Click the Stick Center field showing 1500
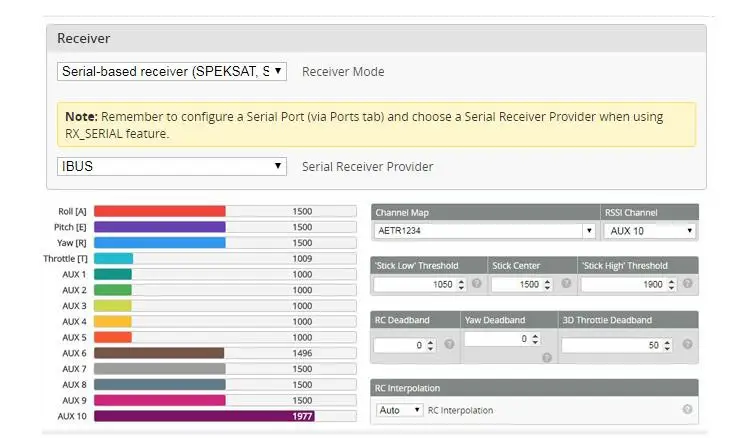The width and height of the screenshot is (750, 438). click(x=522, y=285)
